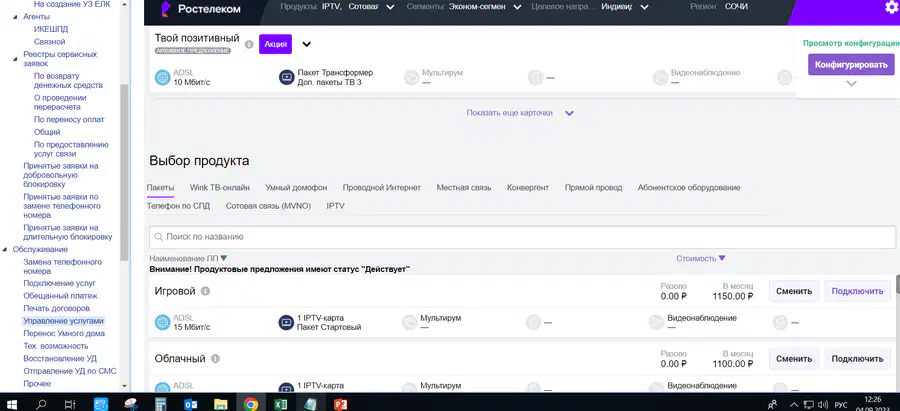
Task: Open Task View on taskbar
Action: click(69, 404)
